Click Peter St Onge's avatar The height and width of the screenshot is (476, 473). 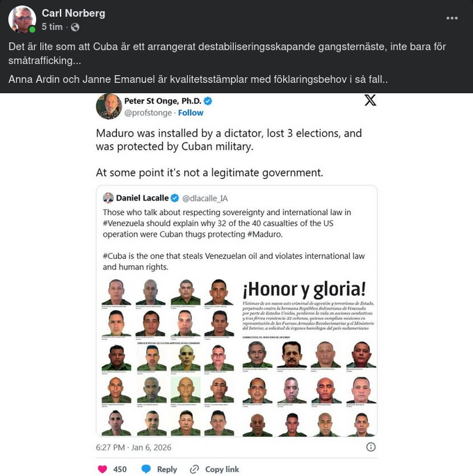pyautogui.click(x=109, y=106)
